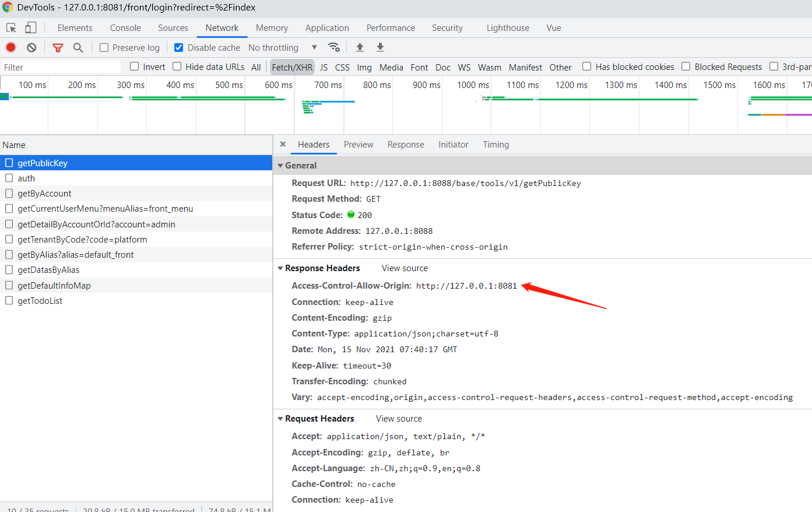Click the Filter text input field
This screenshot has width=812, height=512.
[x=61, y=67]
